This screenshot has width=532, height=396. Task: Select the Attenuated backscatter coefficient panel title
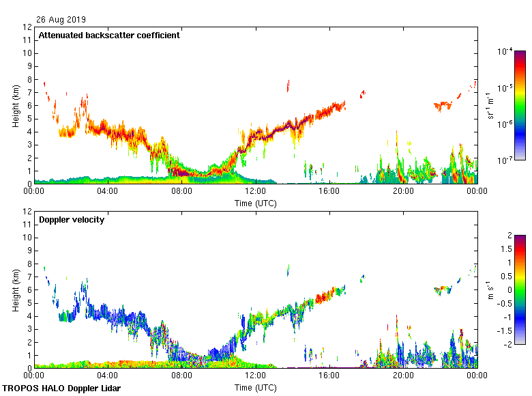click(109, 36)
